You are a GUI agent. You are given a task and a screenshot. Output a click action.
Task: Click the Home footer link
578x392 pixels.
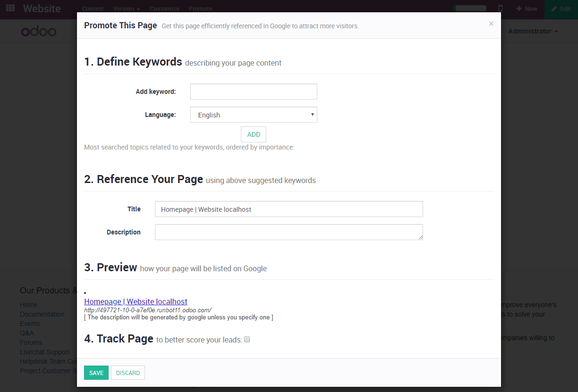click(x=29, y=305)
